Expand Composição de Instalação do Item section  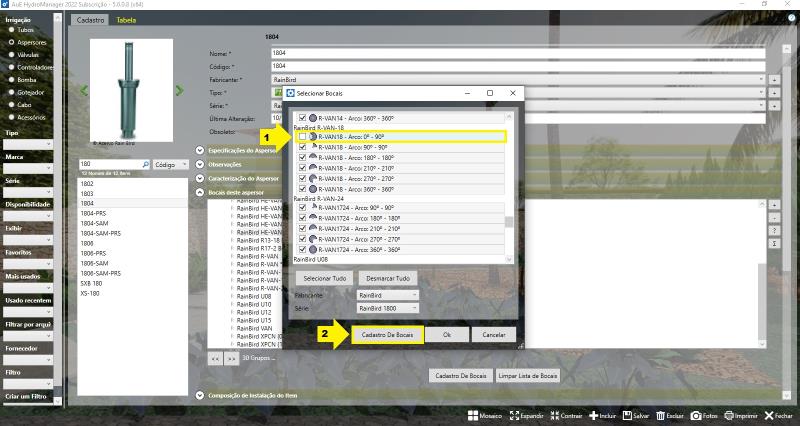(x=200, y=395)
